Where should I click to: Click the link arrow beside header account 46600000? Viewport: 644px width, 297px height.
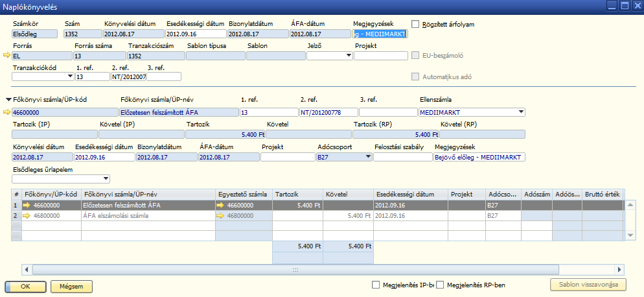click(x=7, y=112)
